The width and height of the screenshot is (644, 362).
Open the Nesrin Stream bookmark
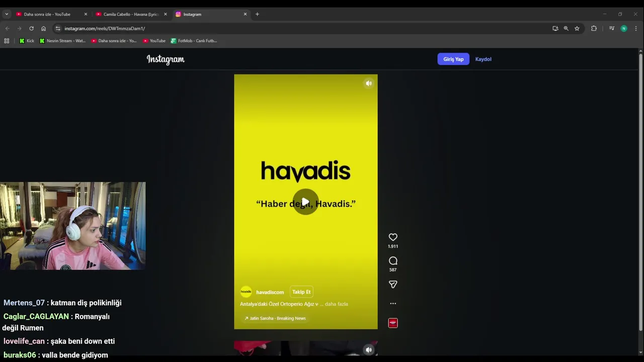(63, 41)
